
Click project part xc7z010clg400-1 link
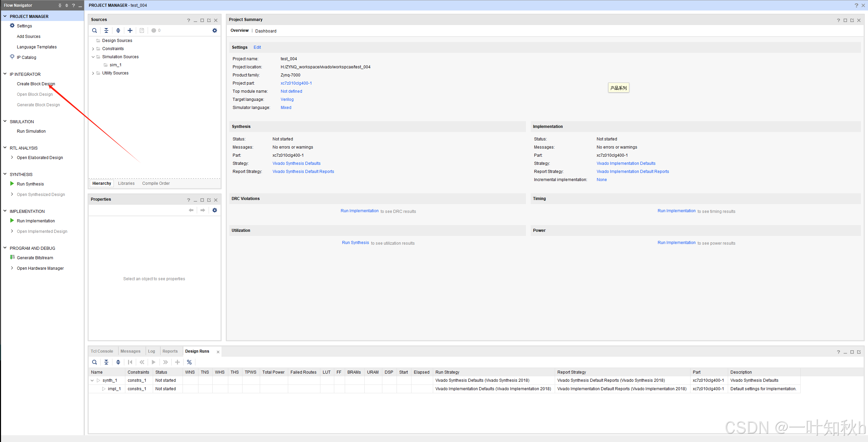point(296,83)
